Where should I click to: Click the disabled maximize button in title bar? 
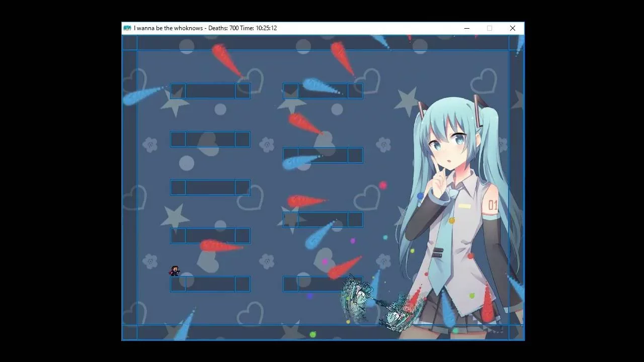point(490,28)
